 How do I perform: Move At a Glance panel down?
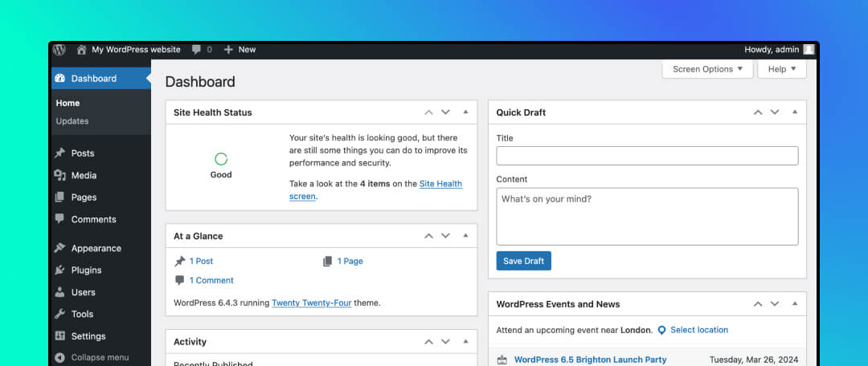(445, 236)
